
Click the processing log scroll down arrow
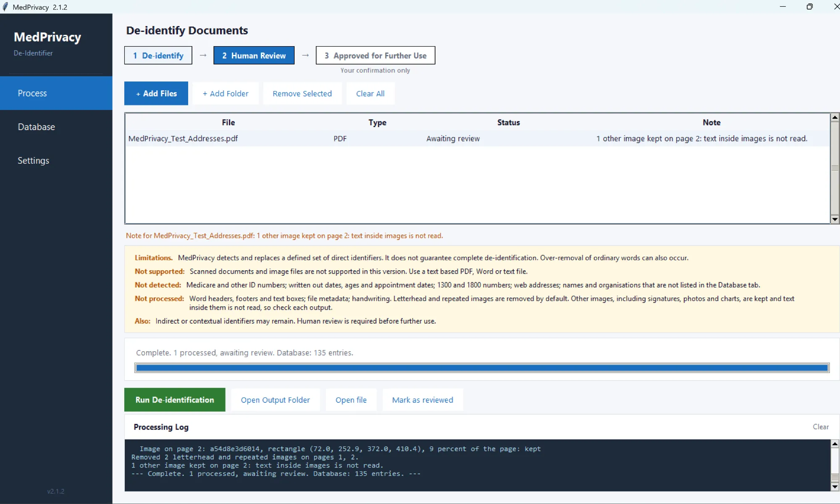835,487
